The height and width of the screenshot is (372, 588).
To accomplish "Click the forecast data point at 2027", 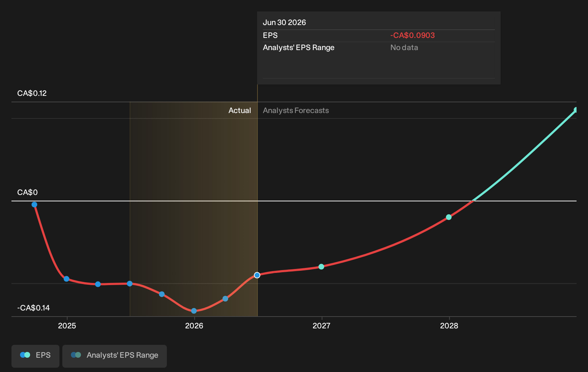I will click(x=321, y=266).
